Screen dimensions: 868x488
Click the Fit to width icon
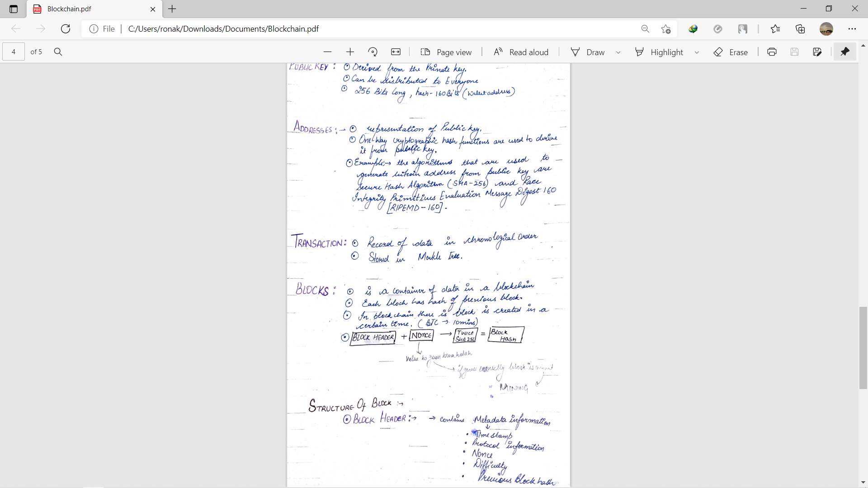[x=396, y=52]
